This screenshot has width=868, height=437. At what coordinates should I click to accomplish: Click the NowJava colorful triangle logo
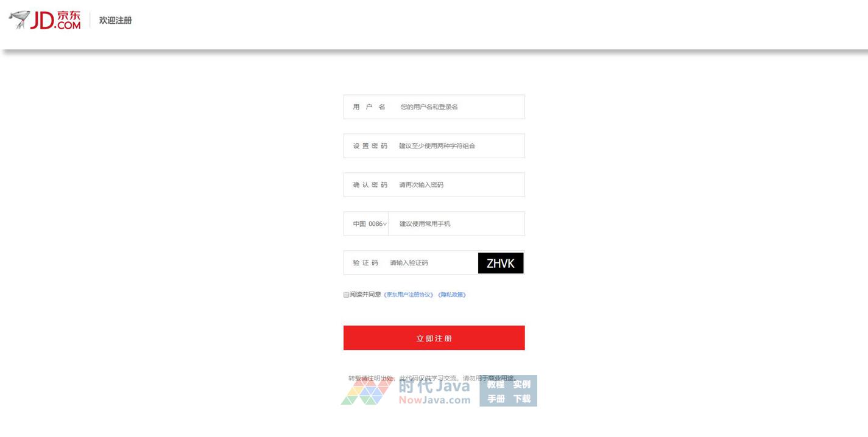(x=365, y=391)
